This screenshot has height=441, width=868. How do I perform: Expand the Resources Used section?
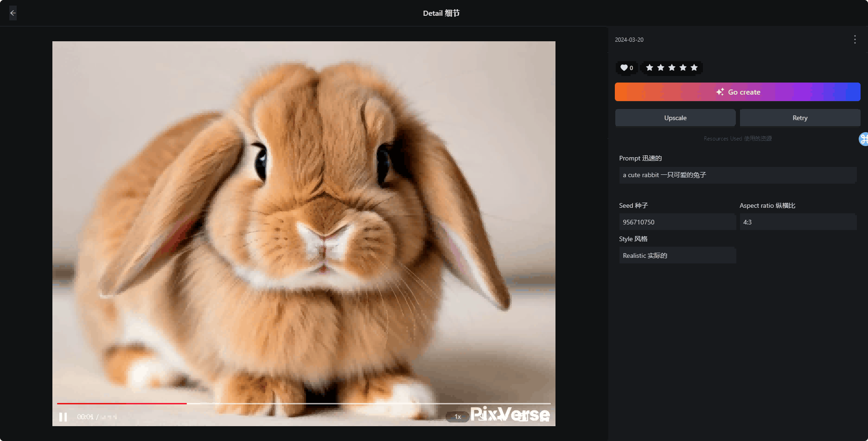[x=737, y=138]
